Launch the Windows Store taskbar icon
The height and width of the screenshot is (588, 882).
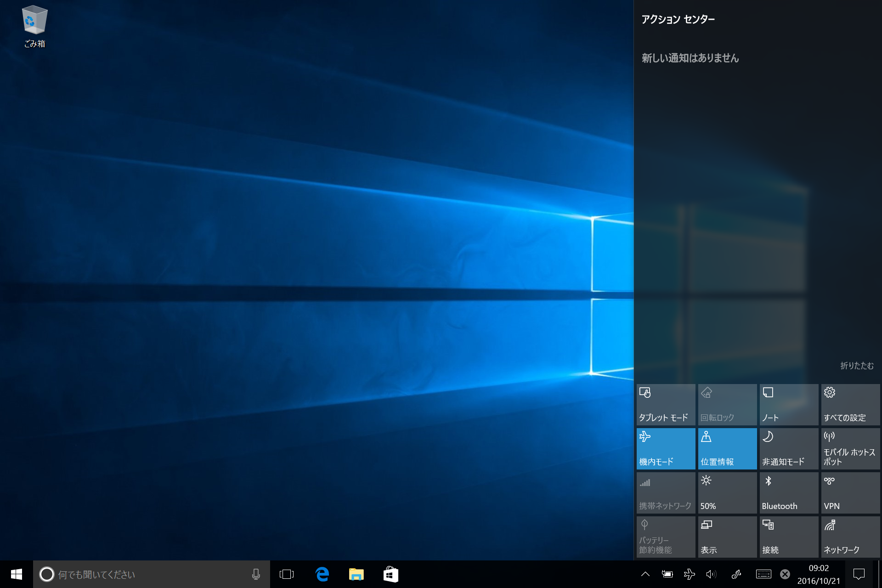[390, 574]
